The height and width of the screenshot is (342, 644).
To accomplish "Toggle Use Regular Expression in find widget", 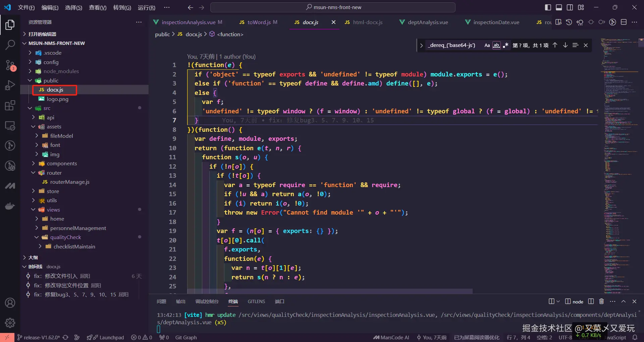I will click(x=505, y=45).
